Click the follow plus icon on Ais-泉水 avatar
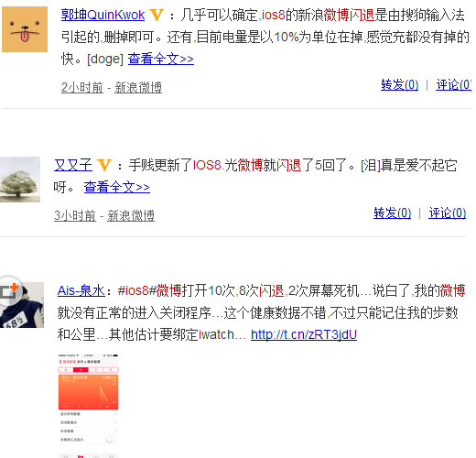Viewport: 476px width, 458px height. [10, 290]
